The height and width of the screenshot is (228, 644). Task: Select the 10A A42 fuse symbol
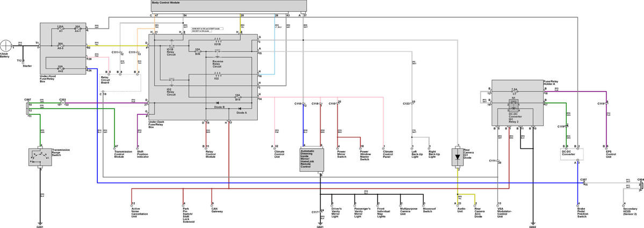(60, 70)
